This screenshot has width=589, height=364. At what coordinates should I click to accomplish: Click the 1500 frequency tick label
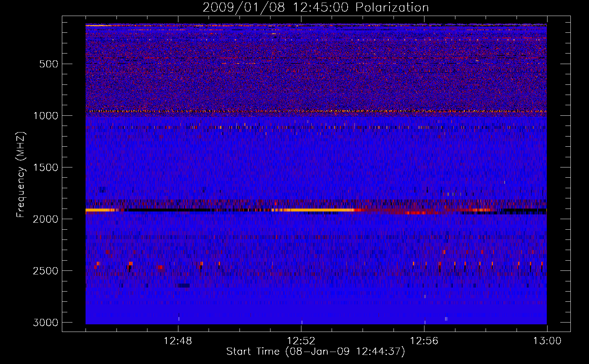pyautogui.click(x=46, y=167)
